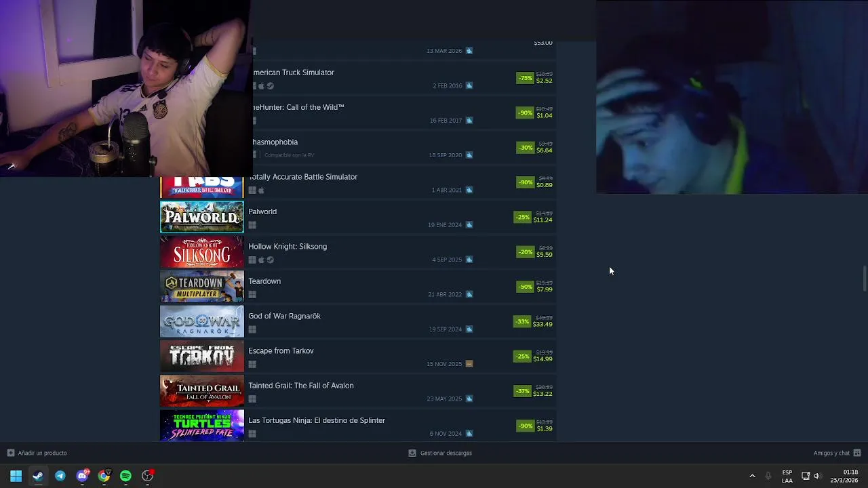Click the review icon in the God of War Ragnarök row
This screenshot has height=488, width=868.
point(469,329)
